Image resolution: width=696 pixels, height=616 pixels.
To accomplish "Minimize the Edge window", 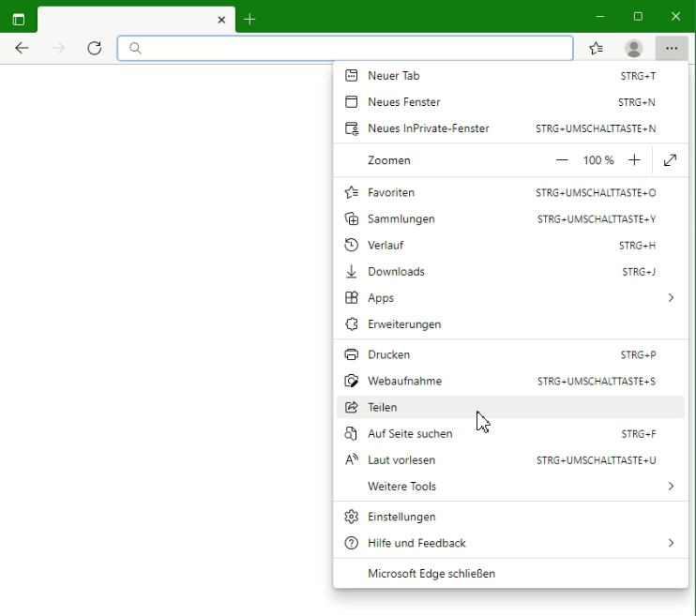I will (x=600, y=17).
